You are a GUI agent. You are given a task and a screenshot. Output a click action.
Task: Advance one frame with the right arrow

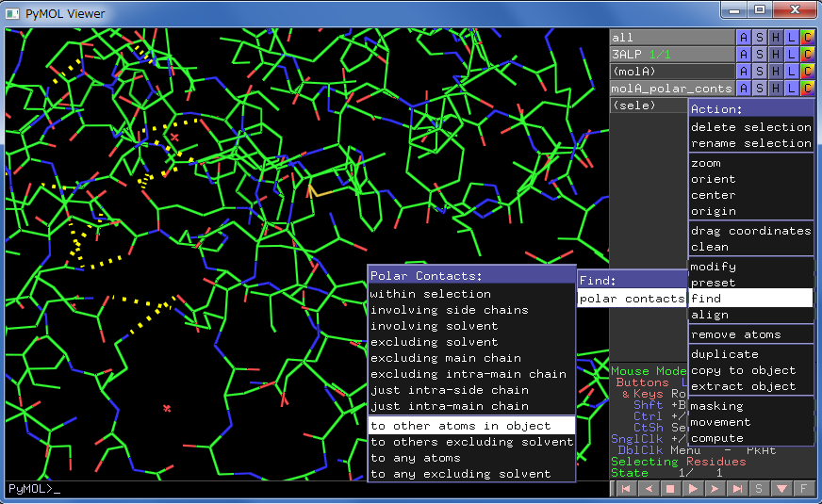click(x=715, y=489)
